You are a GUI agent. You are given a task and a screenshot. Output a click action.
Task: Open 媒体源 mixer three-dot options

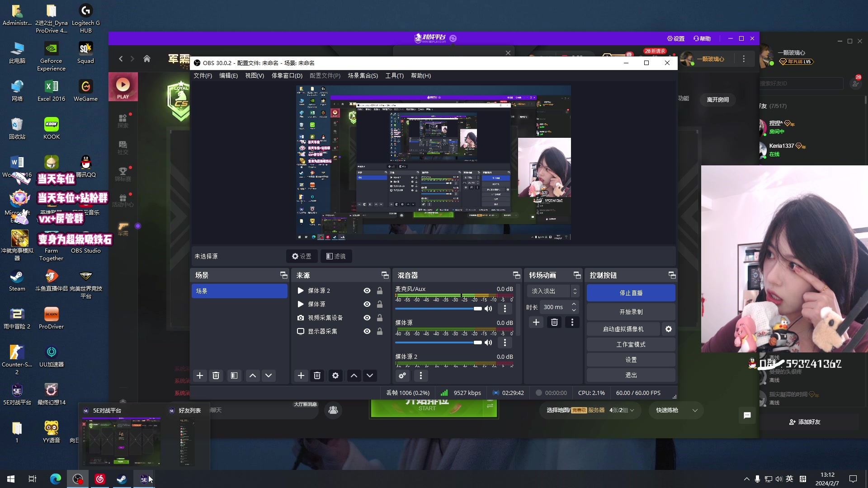pyautogui.click(x=505, y=343)
